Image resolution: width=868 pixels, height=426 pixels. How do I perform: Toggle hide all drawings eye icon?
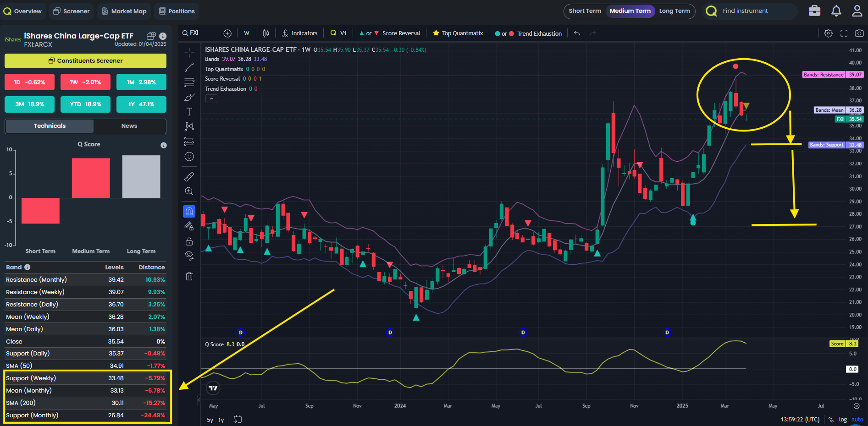[x=189, y=256]
